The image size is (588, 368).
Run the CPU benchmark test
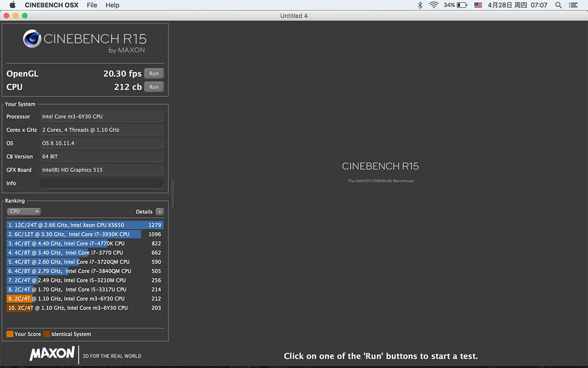pyautogui.click(x=154, y=87)
